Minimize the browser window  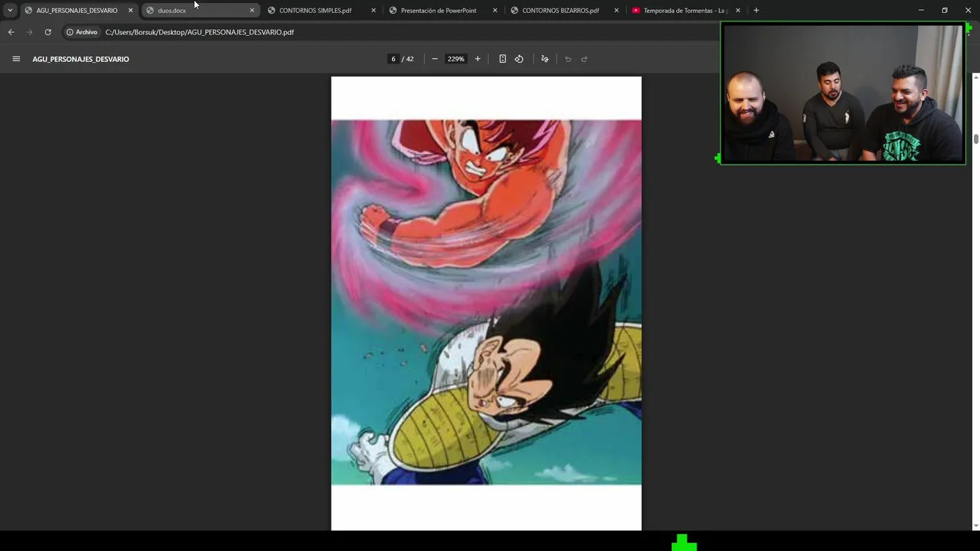[921, 10]
